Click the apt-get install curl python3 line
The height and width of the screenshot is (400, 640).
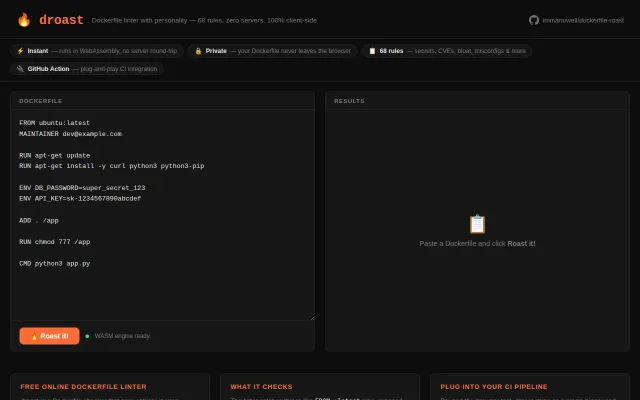pos(111,166)
